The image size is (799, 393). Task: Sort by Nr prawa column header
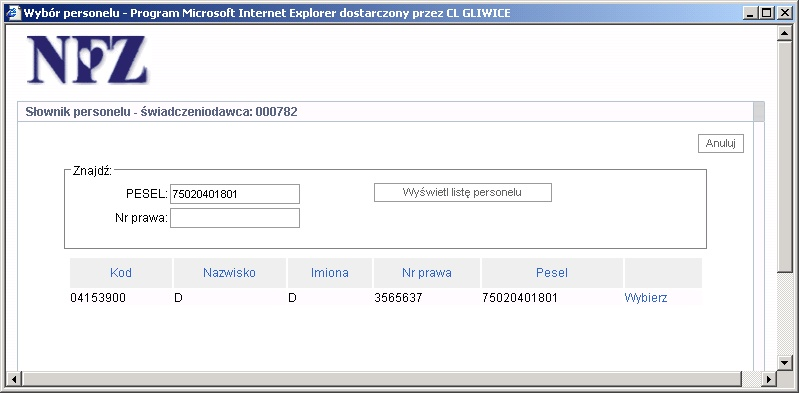(x=427, y=273)
